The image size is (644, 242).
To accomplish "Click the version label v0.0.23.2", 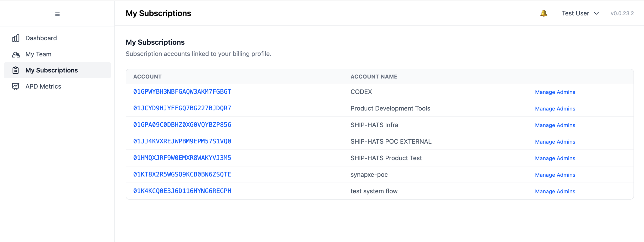I will pos(622,13).
